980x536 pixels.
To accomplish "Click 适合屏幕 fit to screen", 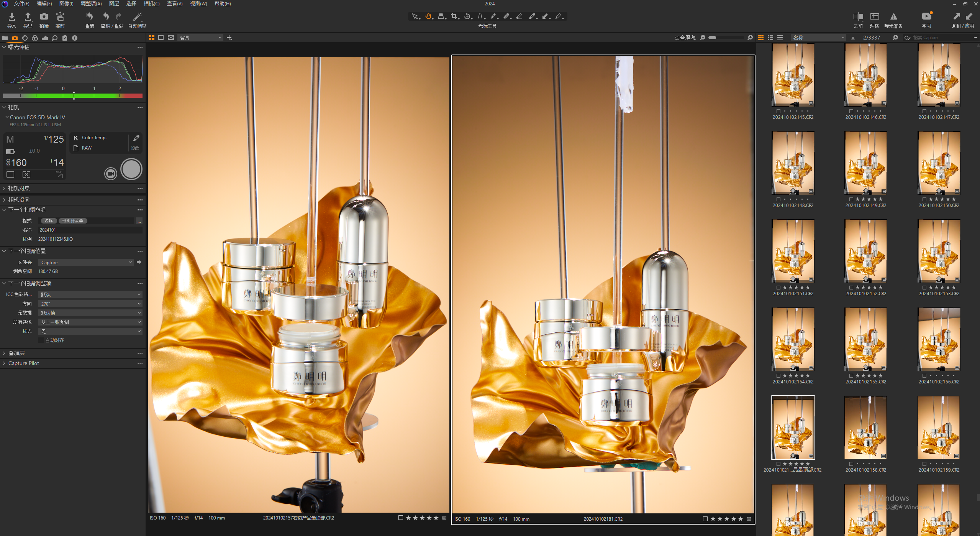I will tap(685, 38).
